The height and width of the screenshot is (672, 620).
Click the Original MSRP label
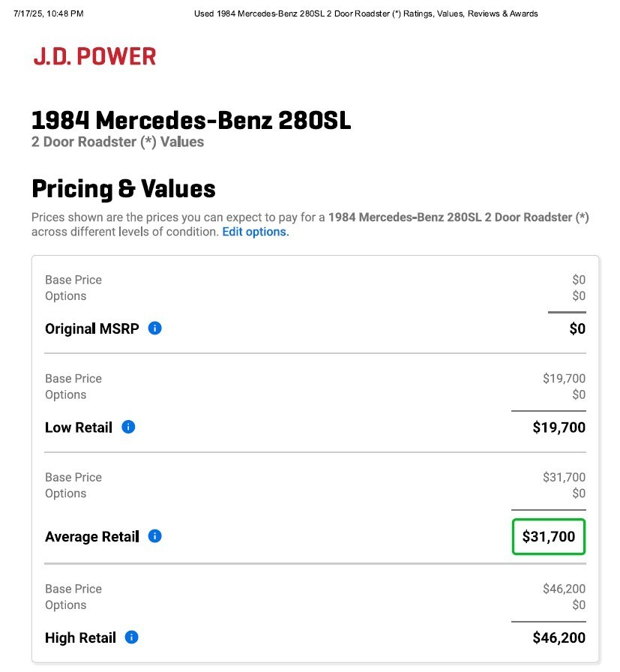(92, 328)
